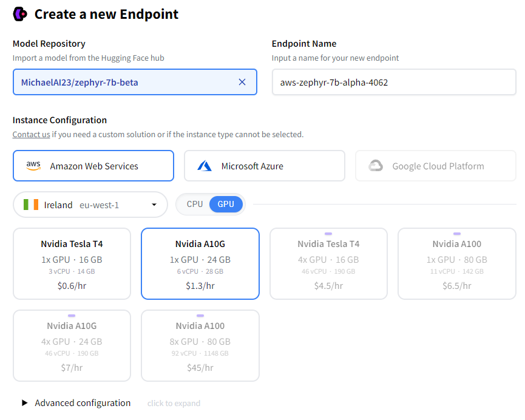Click the Instance Configuration heading
The width and height of the screenshot is (525, 420).
[x=59, y=120]
